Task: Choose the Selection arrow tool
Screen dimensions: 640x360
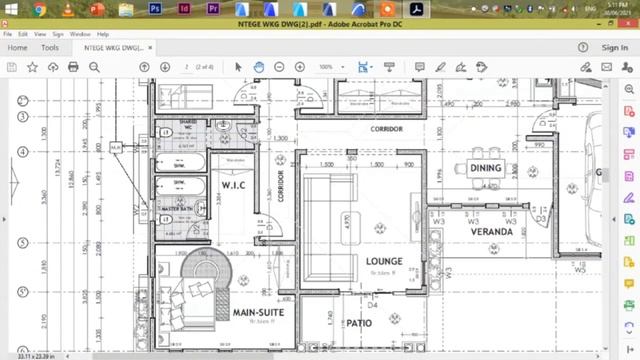Action: coord(238,67)
